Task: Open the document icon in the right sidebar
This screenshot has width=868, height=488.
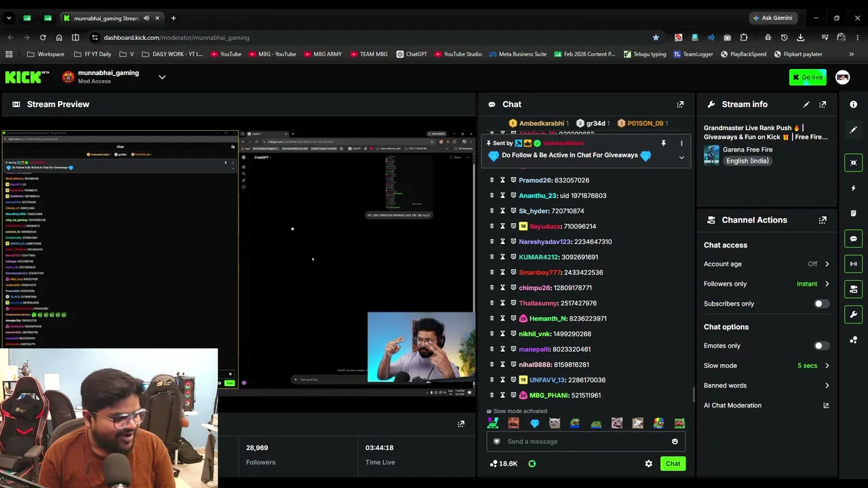Action: [x=854, y=213]
